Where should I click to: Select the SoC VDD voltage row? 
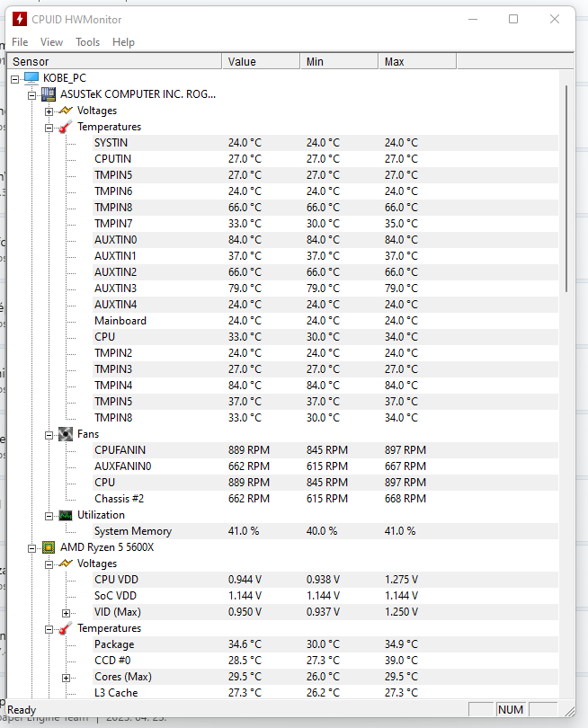[325, 596]
